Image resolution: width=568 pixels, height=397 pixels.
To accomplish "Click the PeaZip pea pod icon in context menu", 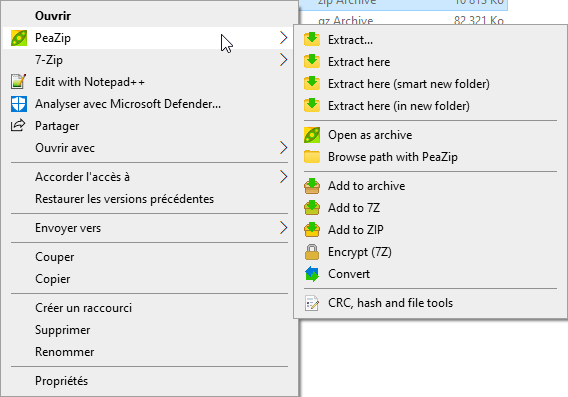I will coord(19,38).
